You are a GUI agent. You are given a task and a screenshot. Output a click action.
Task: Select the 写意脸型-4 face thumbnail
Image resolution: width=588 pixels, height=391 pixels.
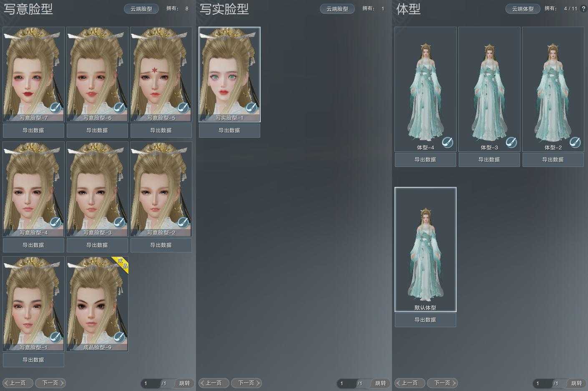tap(34, 189)
